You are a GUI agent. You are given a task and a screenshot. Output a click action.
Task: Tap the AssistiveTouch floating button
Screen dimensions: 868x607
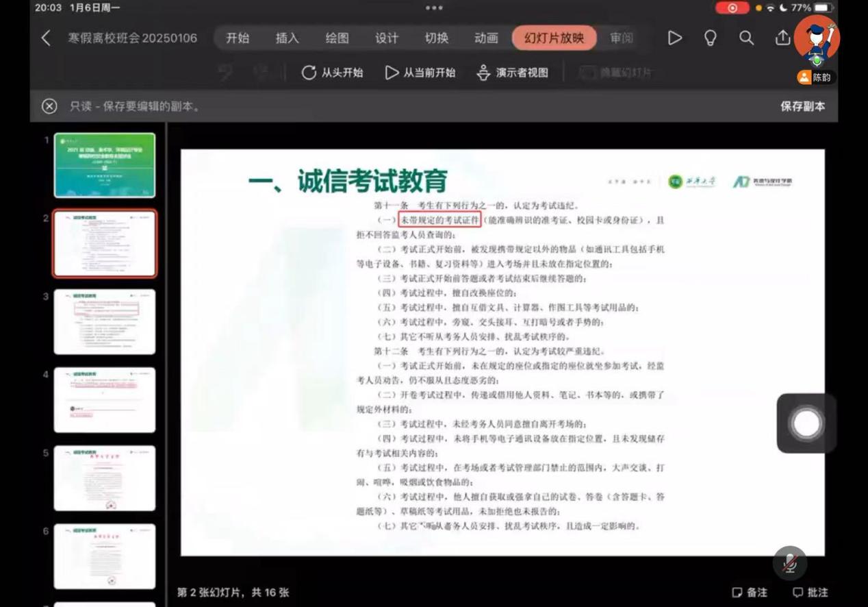pos(806,423)
